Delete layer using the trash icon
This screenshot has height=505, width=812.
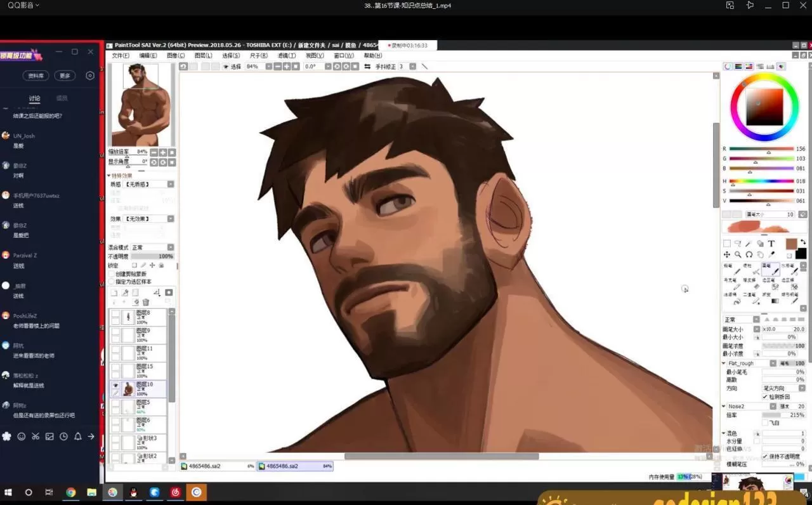click(146, 302)
